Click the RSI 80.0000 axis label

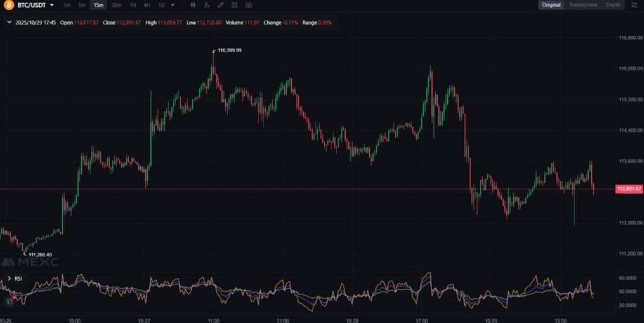coord(627,278)
